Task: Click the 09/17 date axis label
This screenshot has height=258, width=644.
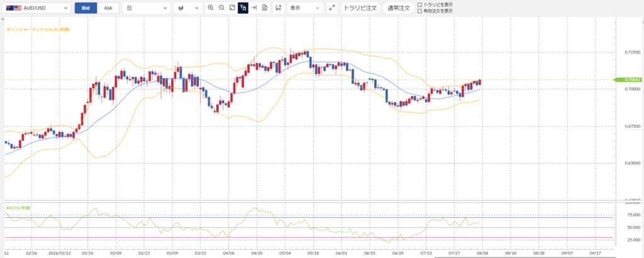Action: point(595,254)
